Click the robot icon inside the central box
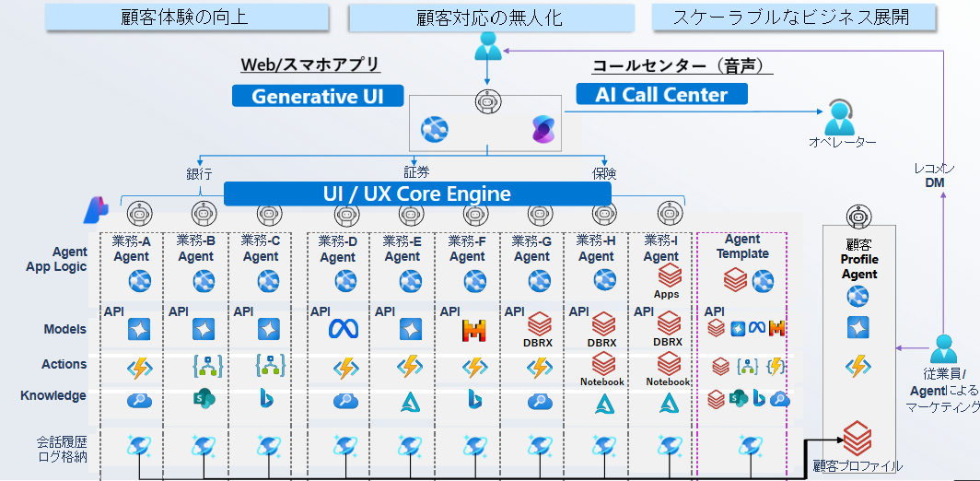The image size is (980, 481). coord(487,101)
